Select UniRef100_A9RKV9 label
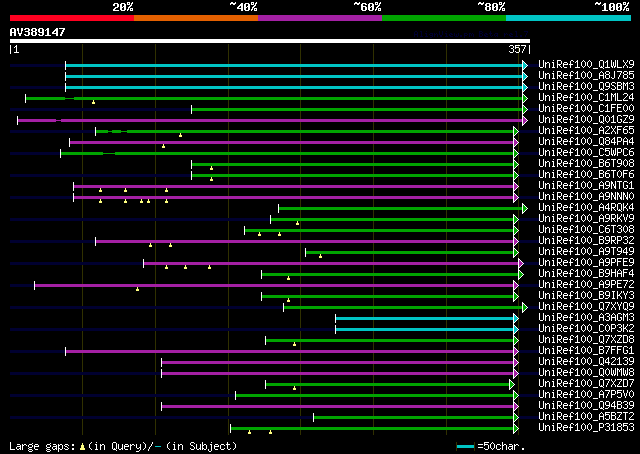Viewport: 640px width, 454px height. click(x=586, y=219)
